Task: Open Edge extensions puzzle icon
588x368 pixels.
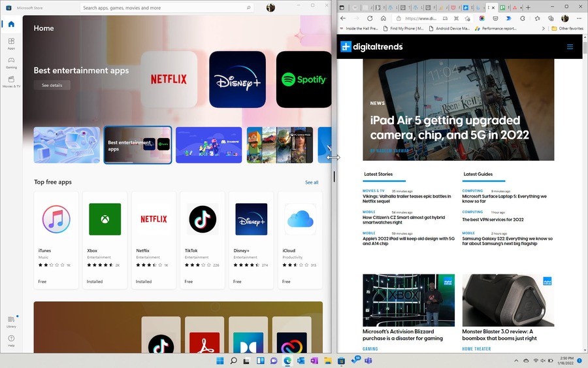Action: tap(523, 18)
